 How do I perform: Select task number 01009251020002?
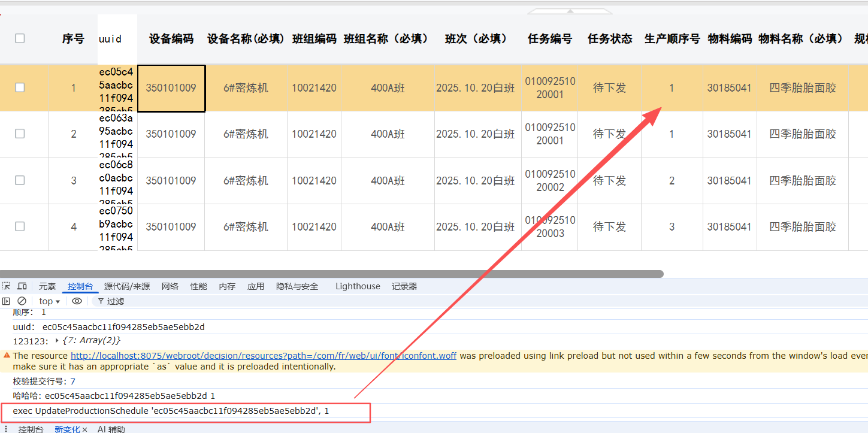[x=550, y=180]
